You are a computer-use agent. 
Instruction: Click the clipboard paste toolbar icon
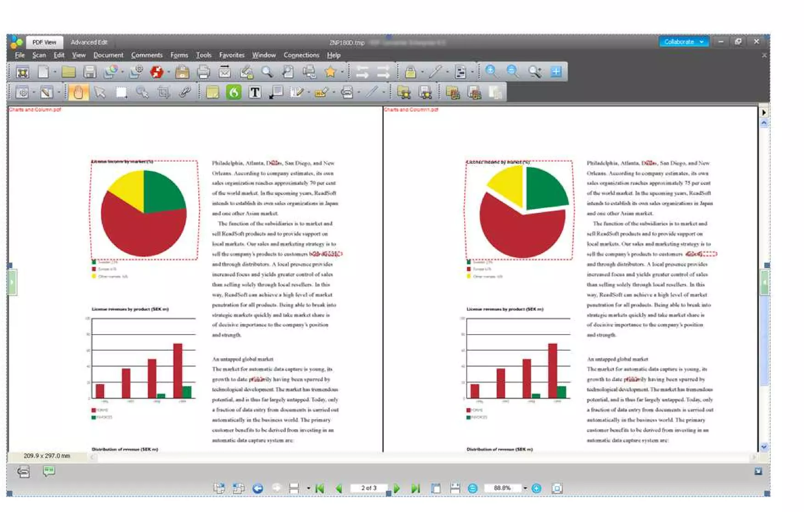coord(182,72)
